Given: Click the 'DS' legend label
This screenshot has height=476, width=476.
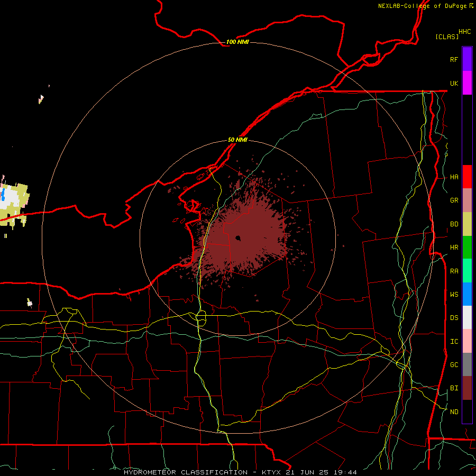Looking at the screenshot, I should [x=454, y=318].
